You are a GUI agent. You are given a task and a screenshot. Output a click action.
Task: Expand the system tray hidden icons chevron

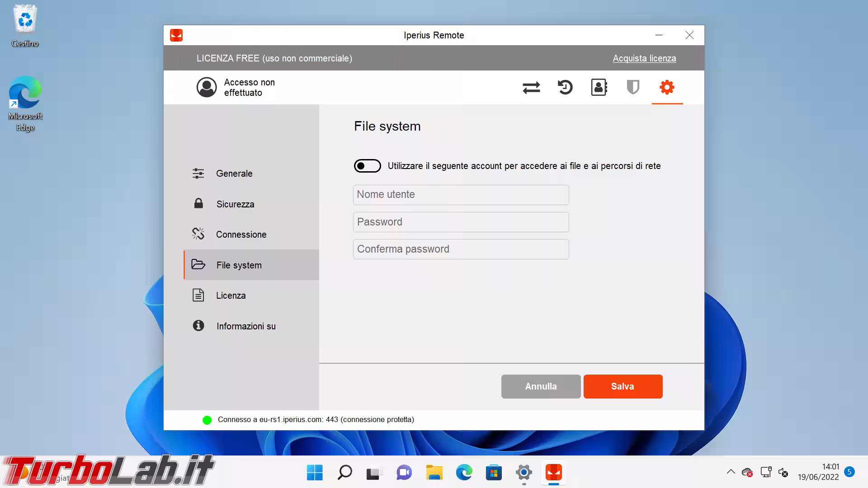731,472
